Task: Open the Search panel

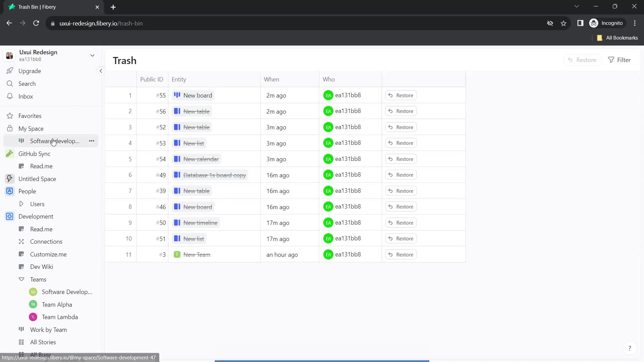Action: click(x=27, y=83)
